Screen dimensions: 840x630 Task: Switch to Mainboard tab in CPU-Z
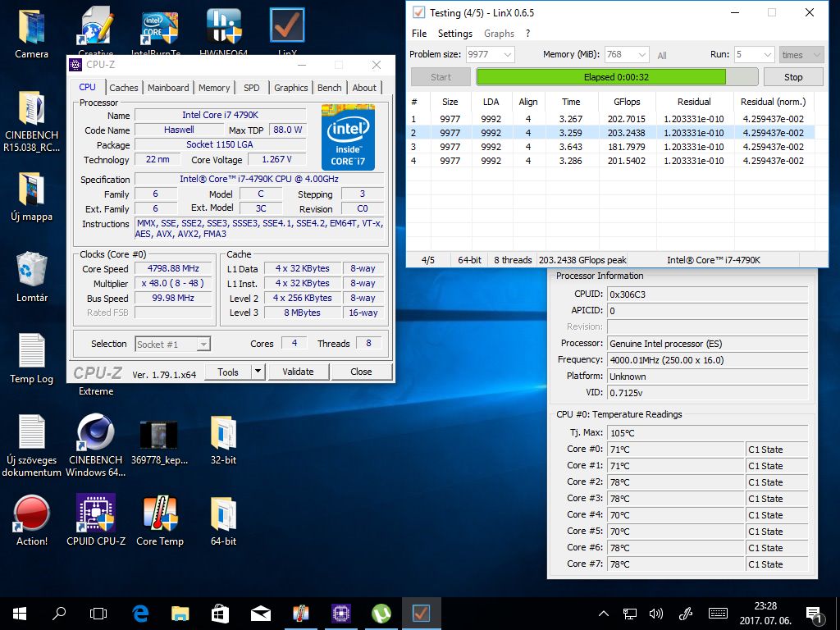[168, 88]
